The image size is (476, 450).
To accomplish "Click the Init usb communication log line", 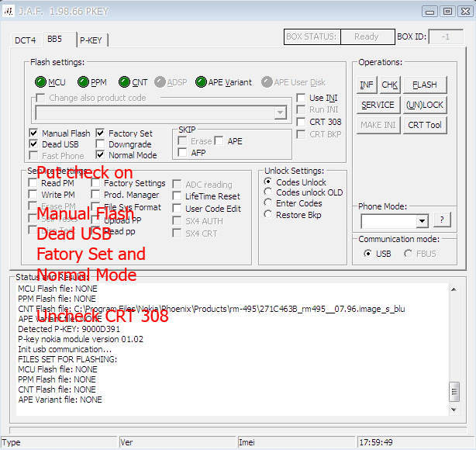I will [64, 349].
